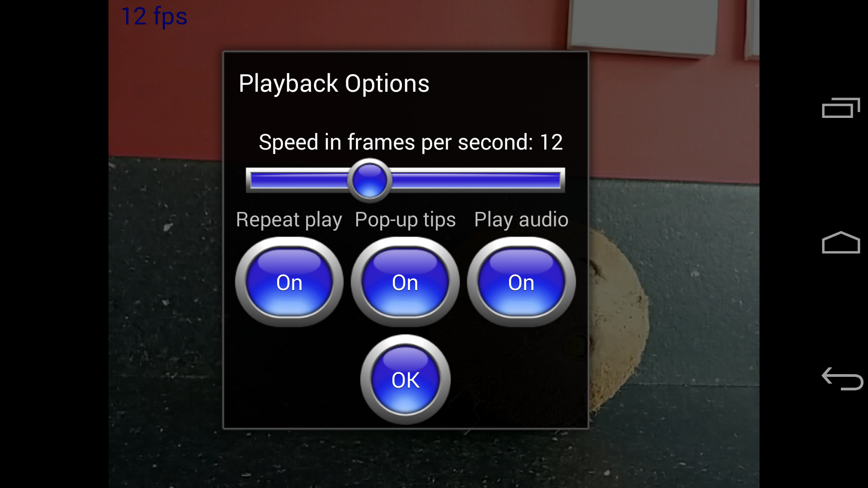Tap the Play audio label

521,220
